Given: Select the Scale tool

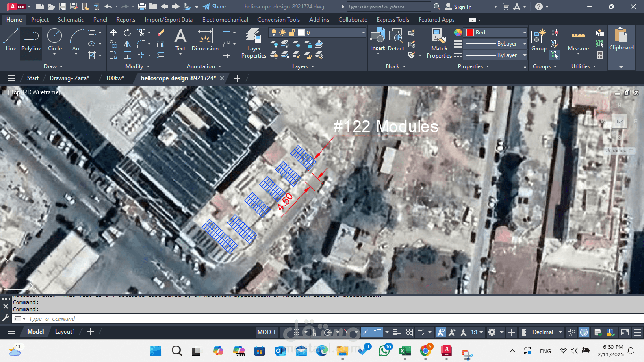Looking at the screenshot, I should (x=127, y=55).
